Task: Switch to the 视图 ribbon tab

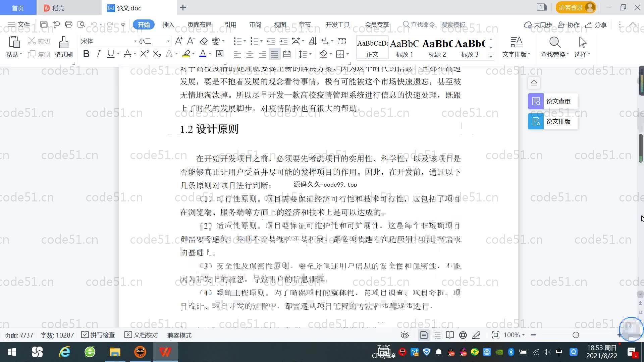Action: click(280, 24)
